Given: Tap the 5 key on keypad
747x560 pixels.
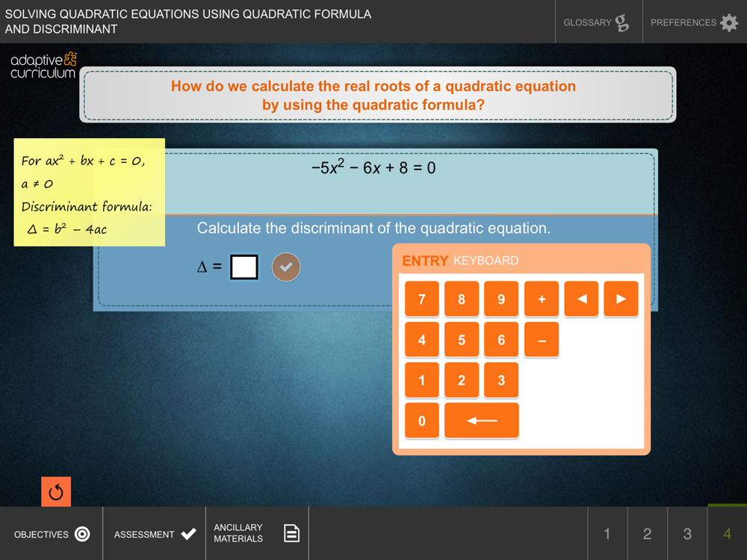Looking at the screenshot, I should click(x=462, y=340).
